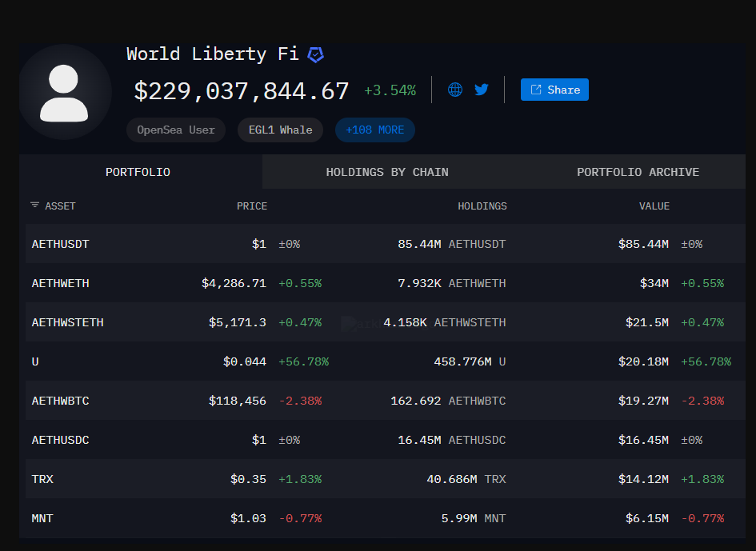Click the $21.5M value cell
Image resolution: width=756 pixels, height=551 pixels.
click(x=647, y=322)
